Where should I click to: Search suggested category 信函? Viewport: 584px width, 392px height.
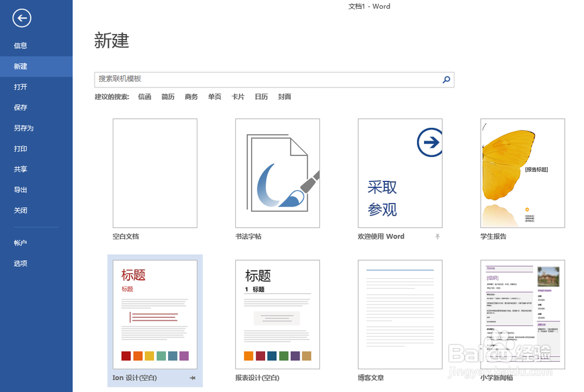click(x=144, y=97)
